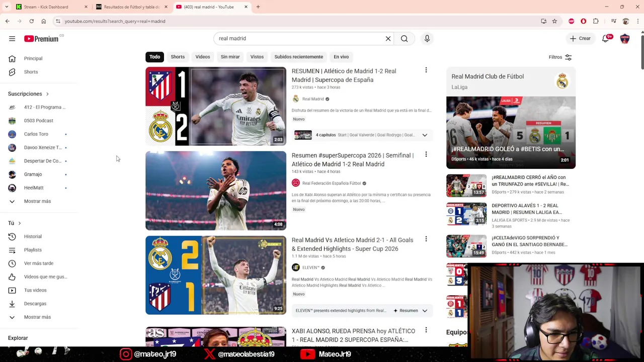Open Ver más tarde list
Viewport: 644px width, 362px height.
[x=38, y=263]
